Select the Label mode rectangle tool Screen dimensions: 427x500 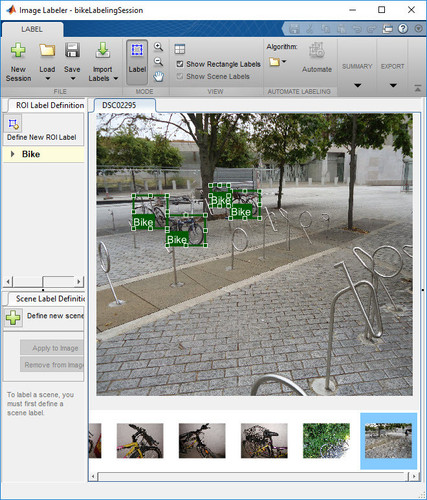(x=137, y=62)
